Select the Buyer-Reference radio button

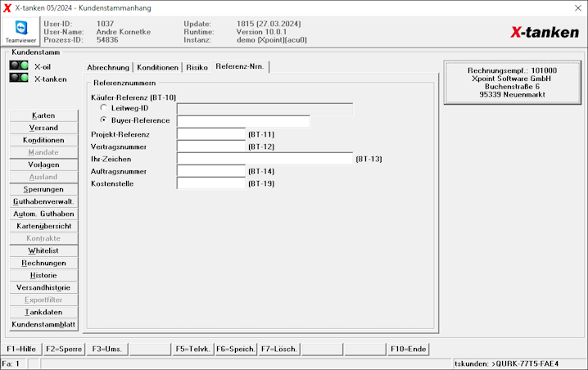pos(103,120)
